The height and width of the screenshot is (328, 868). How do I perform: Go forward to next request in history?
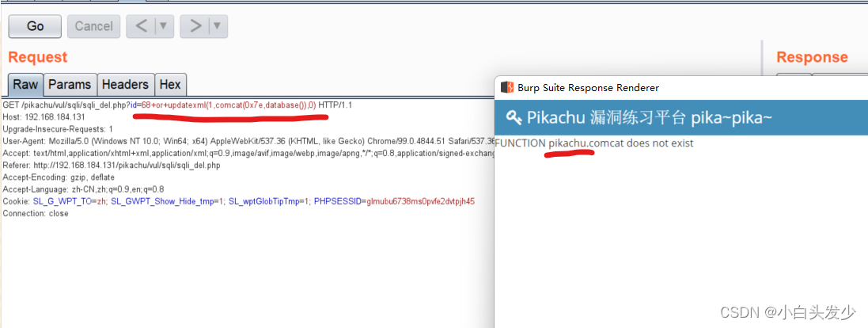(x=195, y=26)
